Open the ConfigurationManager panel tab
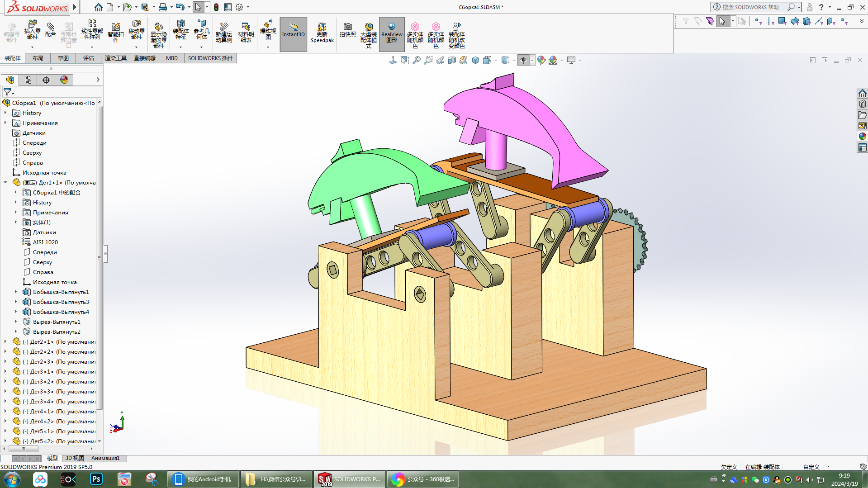868x488 pixels. (46, 80)
